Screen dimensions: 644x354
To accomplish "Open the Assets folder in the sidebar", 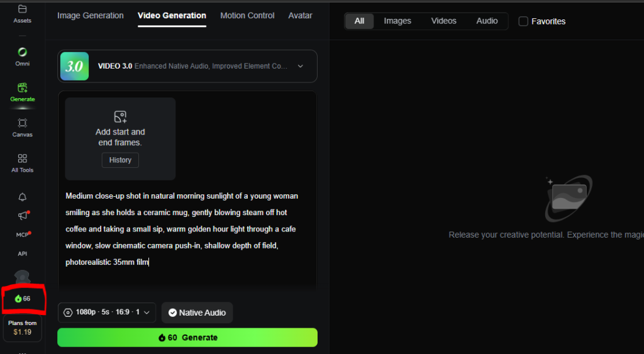I will [x=22, y=14].
